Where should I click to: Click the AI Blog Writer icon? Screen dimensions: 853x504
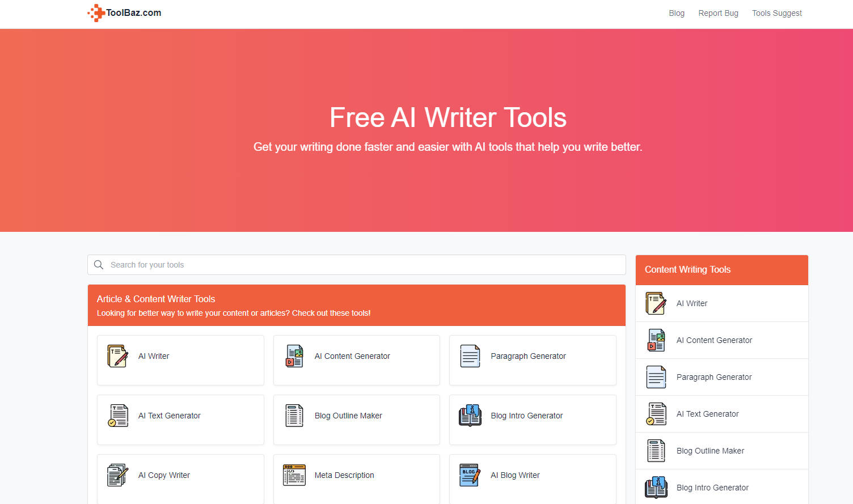[470, 475]
